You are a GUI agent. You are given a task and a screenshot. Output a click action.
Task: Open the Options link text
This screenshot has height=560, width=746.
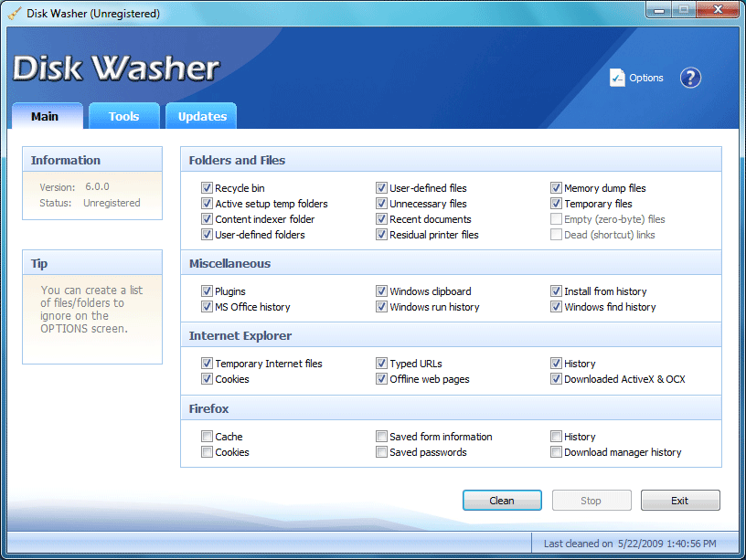(646, 78)
